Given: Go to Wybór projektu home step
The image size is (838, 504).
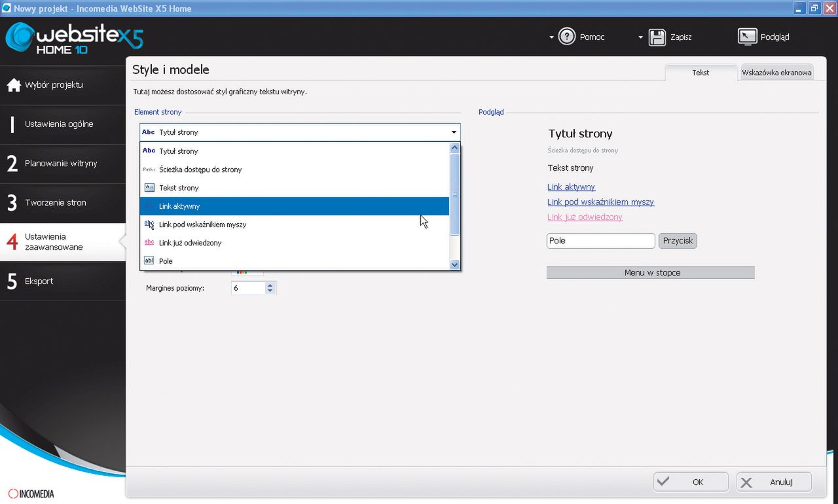Looking at the screenshot, I should [62, 85].
